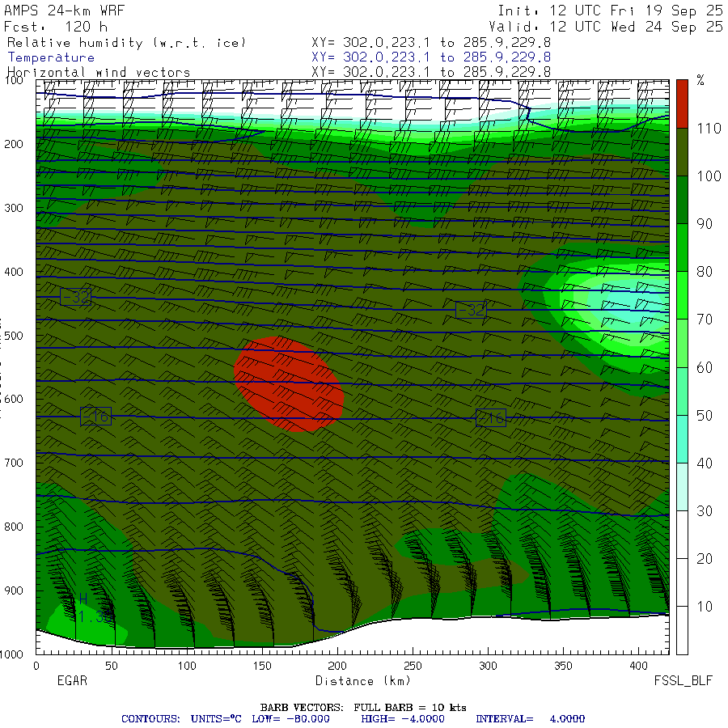Click 'BARB VECTORS: FULL BARB = 10 kts'
The image size is (728, 728).
363,708
